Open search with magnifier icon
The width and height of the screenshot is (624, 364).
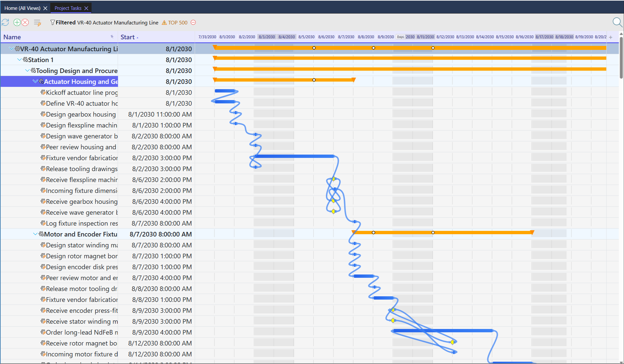tap(617, 22)
